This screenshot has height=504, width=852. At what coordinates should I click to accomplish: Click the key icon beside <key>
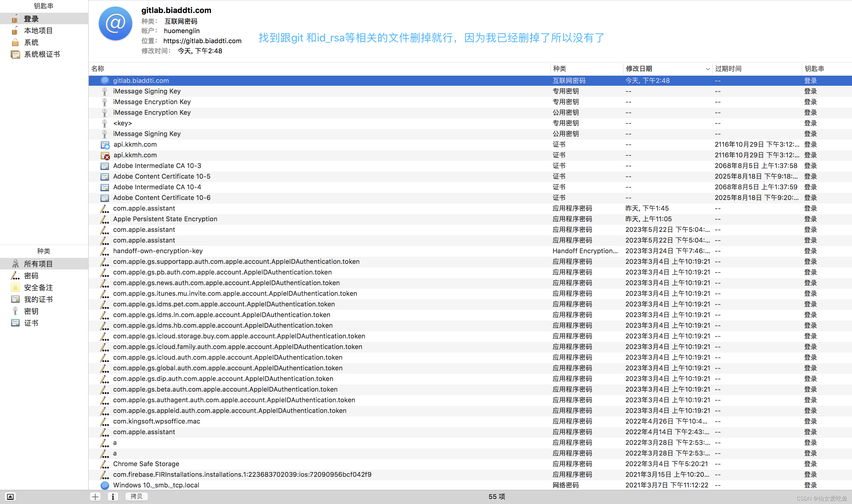tap(105, 123)
